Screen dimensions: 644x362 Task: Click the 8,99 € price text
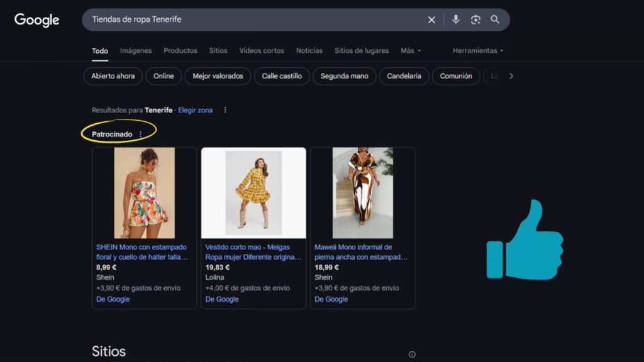[x=106, y=267]
